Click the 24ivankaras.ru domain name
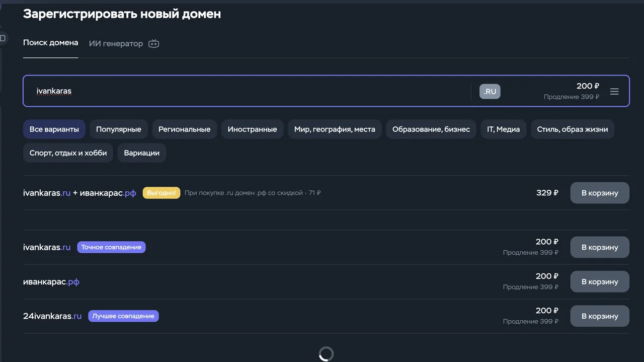Screen dimensions: 644x362 52,316
